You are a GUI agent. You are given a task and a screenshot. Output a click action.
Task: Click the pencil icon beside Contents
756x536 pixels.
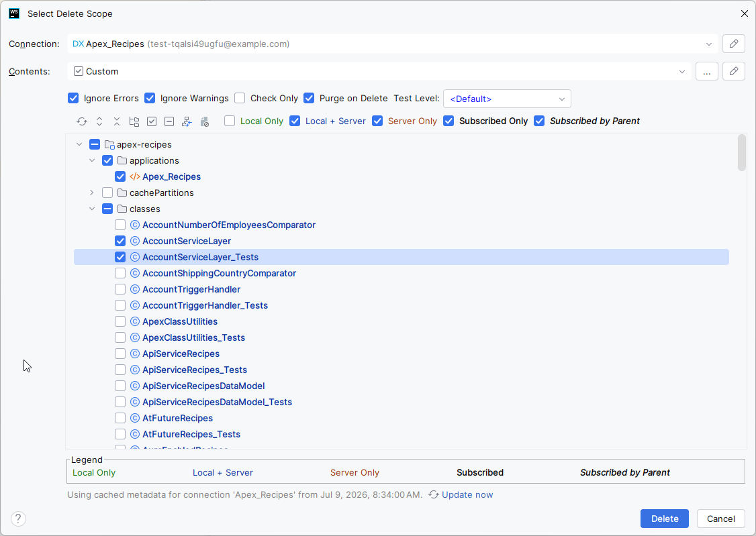coord(734,71)
